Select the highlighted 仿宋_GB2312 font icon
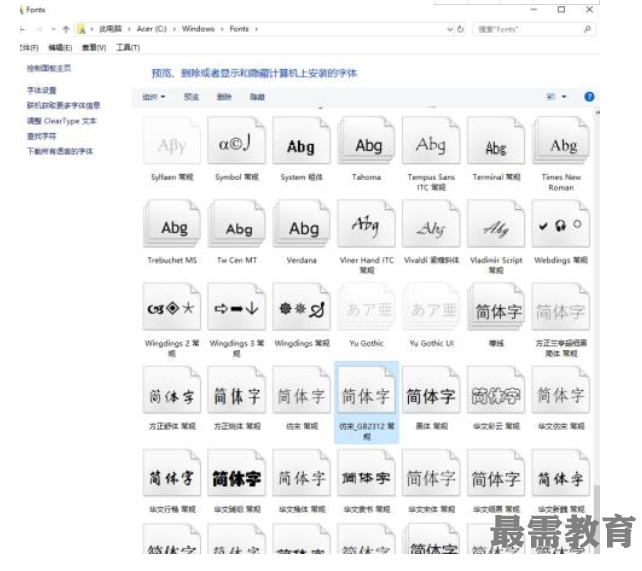This screenshot has width=642, height=571. point(366,390)
